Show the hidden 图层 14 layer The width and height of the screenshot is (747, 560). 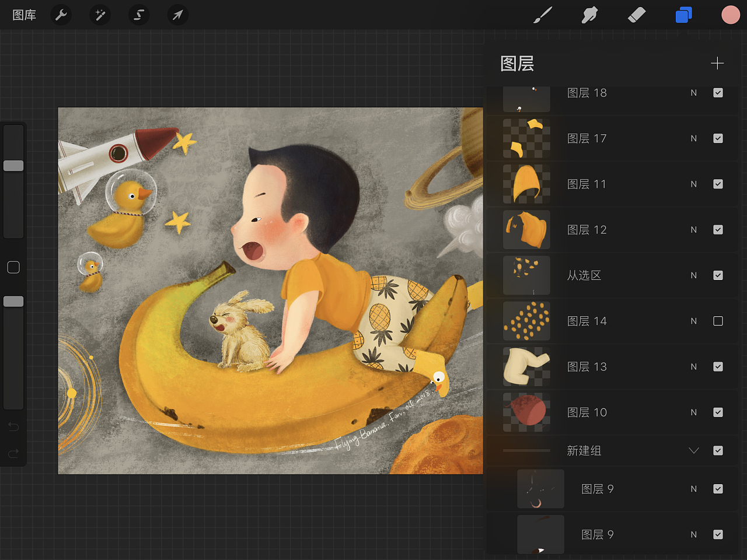tap(718, 321)
